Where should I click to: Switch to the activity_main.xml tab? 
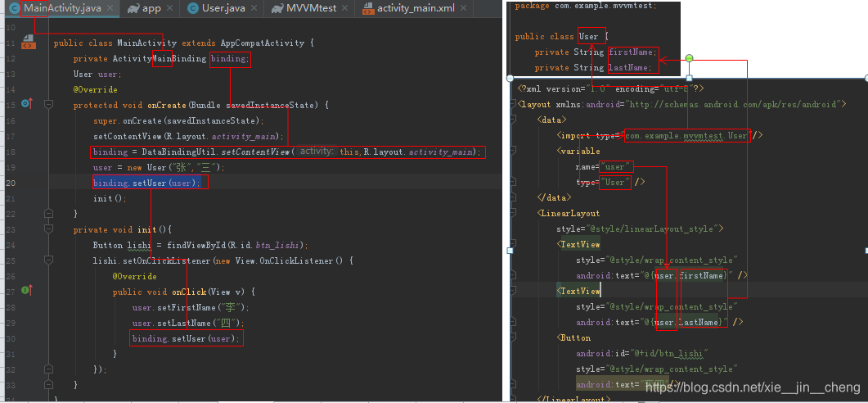click(x=416, y=9)
